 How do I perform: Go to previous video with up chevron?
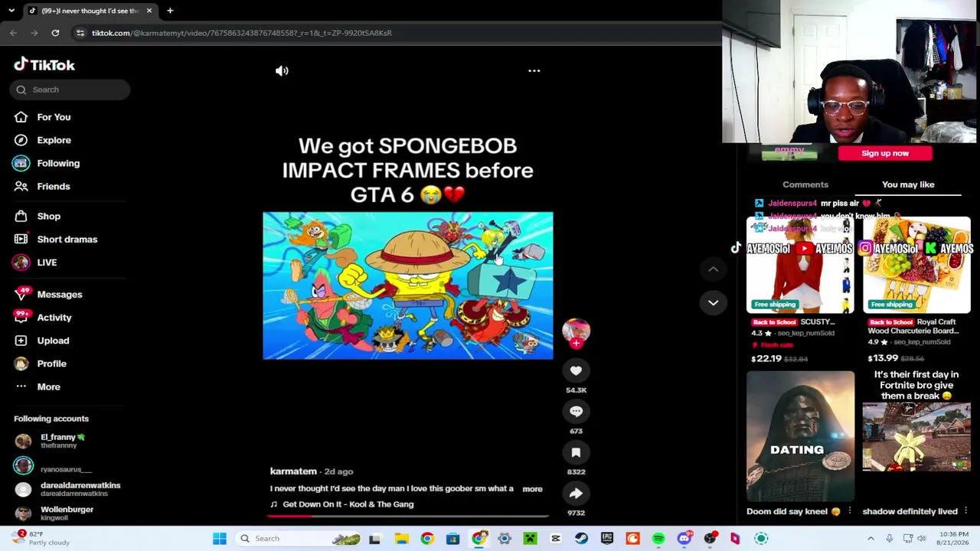pos(713,269)
